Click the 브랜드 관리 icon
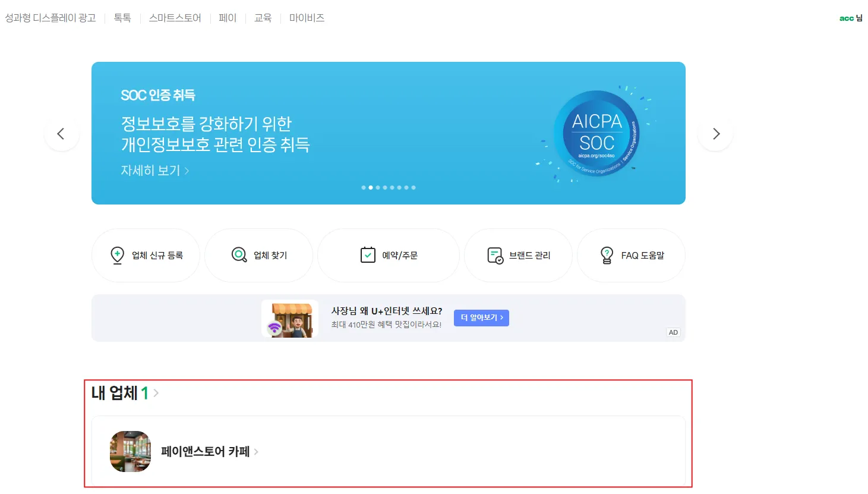 (495, 256)
